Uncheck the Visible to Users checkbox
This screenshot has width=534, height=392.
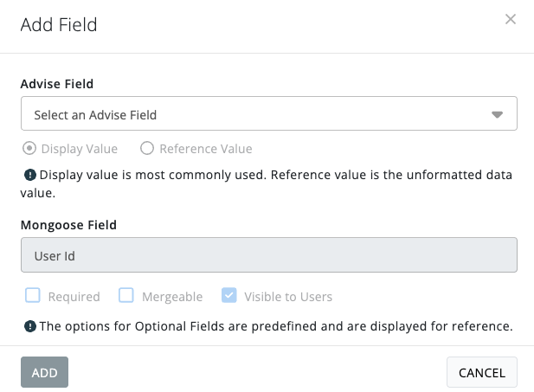[228, 295]
